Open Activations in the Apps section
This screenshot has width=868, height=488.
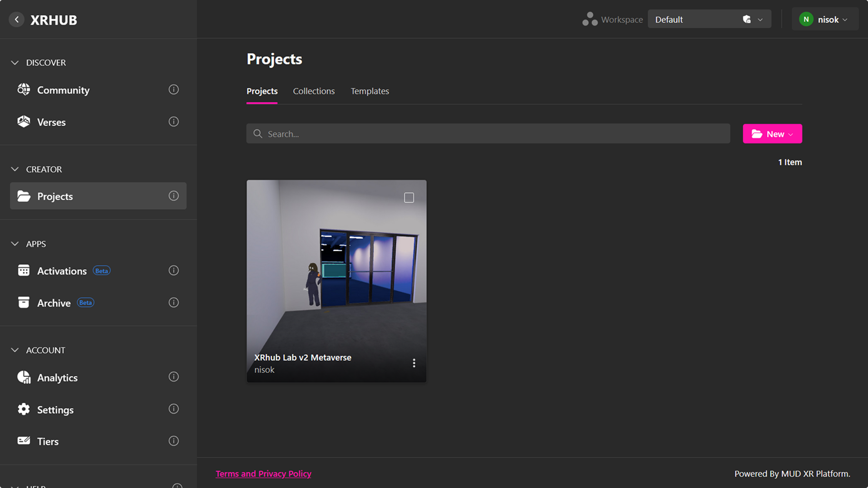click(x=62, y=271)
